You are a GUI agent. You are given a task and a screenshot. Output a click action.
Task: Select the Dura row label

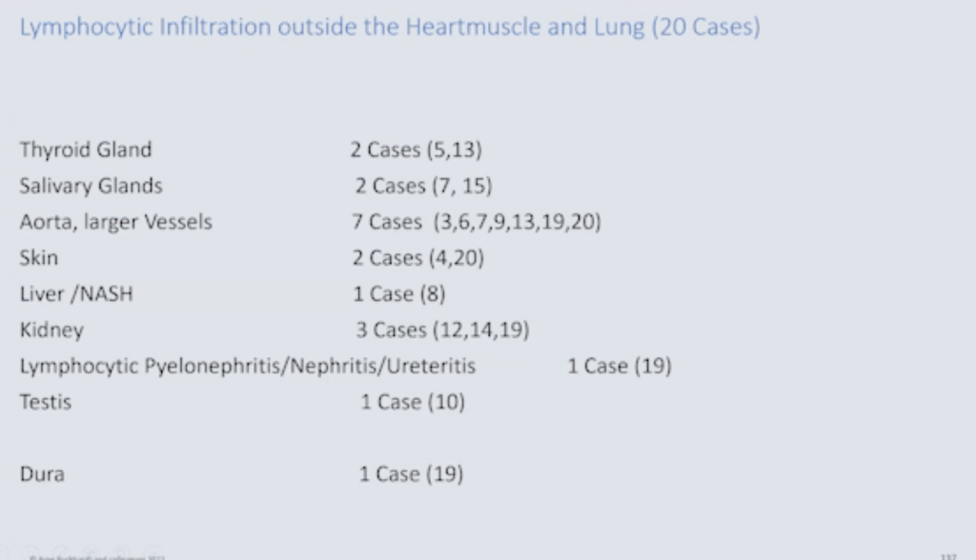(42, 473)
